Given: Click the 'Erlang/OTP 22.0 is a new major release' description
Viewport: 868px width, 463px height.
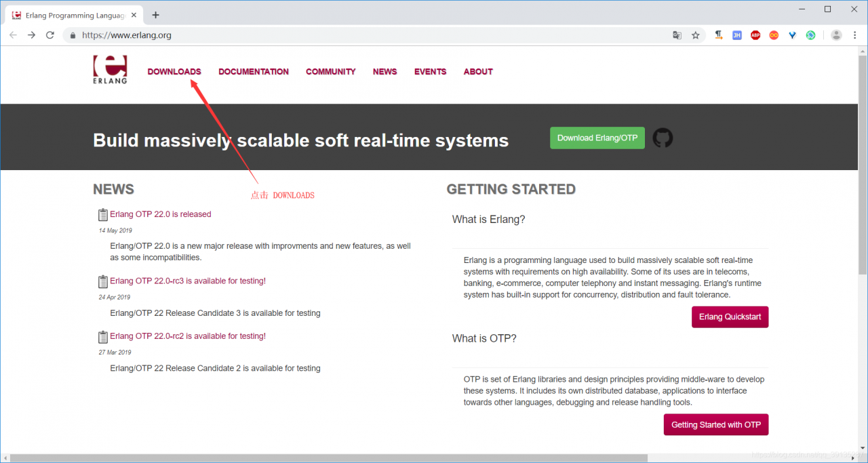Looking at the screenshot, I should click(260, 252).
